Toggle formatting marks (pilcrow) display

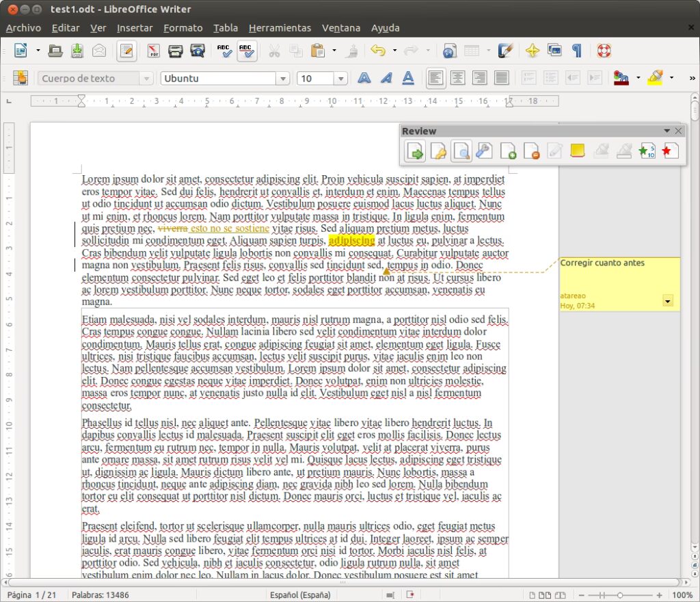pyautogui.click(x=576, y=51)
